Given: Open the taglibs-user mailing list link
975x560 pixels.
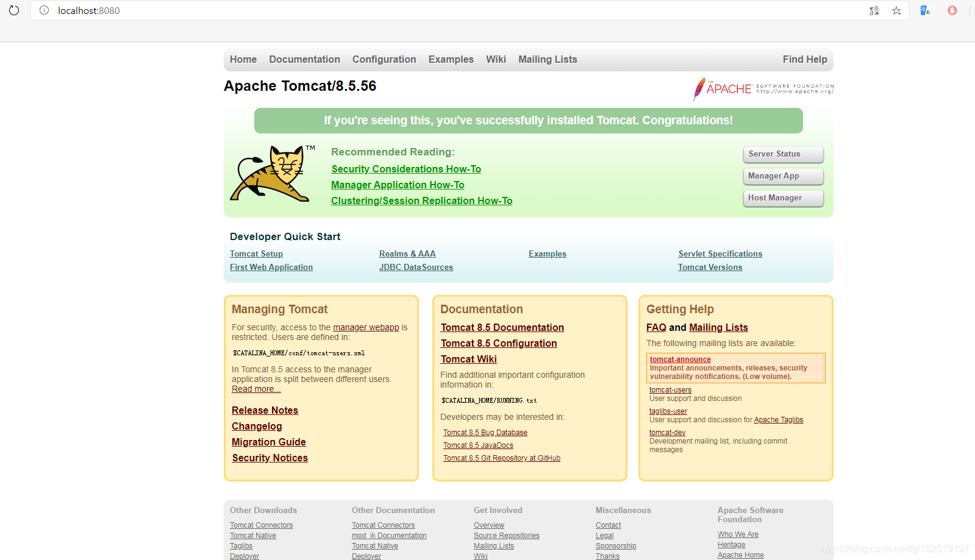Looking at the screenshot, I should tap(668, 411).
